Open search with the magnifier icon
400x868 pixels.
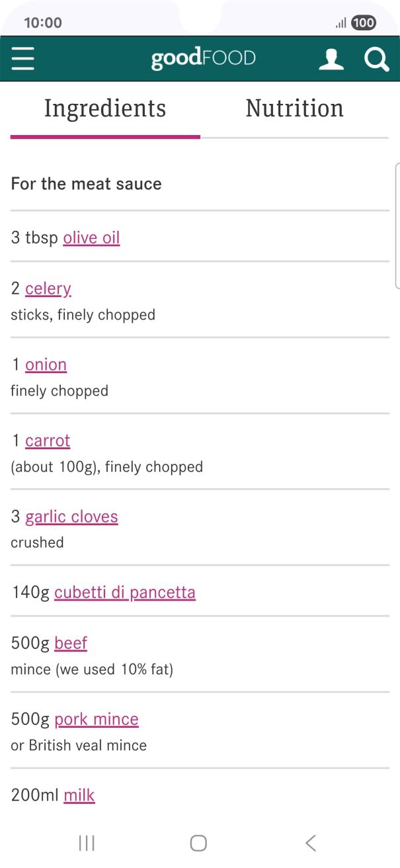[x=376, y=59]
